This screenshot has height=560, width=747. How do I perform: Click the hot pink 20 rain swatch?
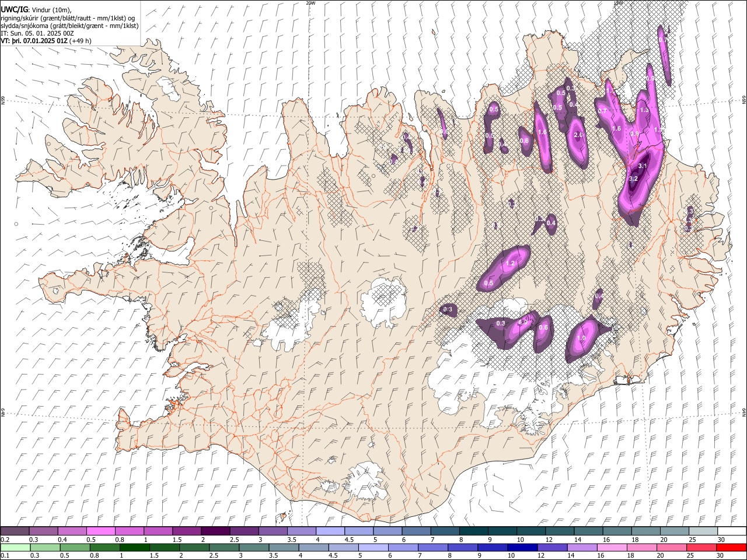[x=672, y=547]
